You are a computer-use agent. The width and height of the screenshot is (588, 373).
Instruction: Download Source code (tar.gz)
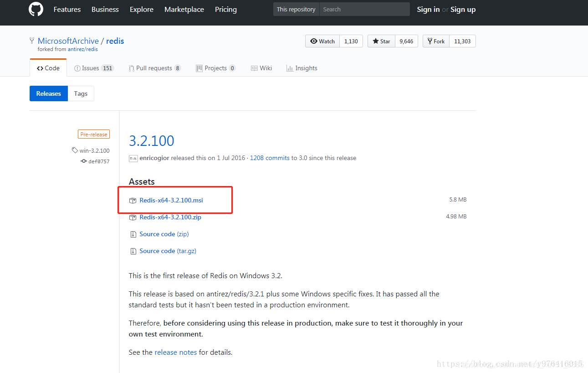pyautogui.click(x=168, y=251)
